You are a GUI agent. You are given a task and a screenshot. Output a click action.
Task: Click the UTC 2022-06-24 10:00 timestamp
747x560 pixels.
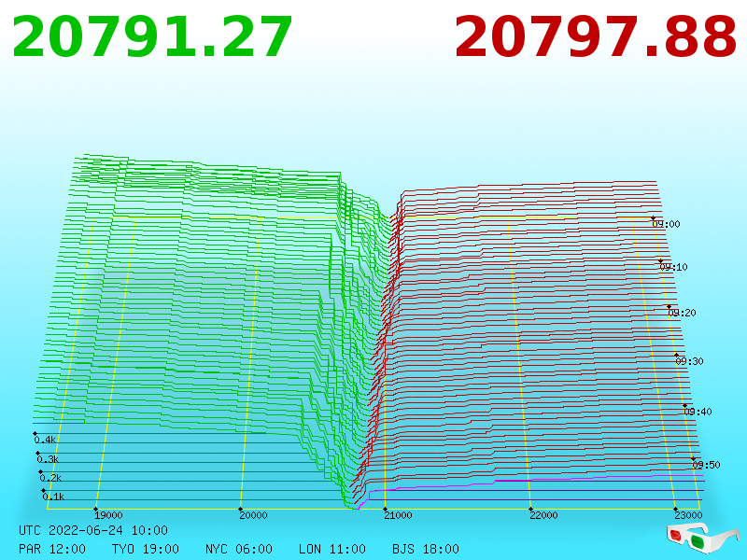(x=93, y=530)
